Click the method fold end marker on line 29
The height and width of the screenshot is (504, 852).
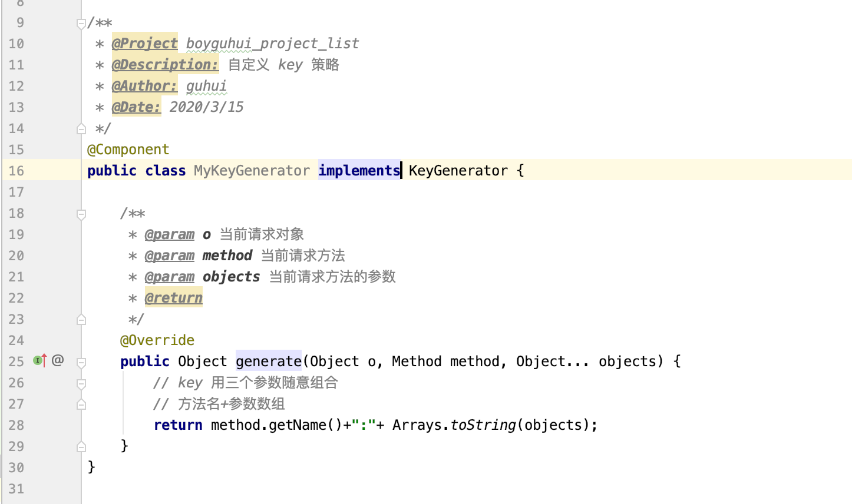click(81, 447)
